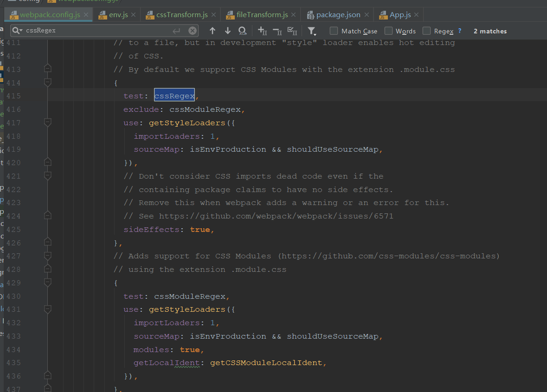The height and width of the screenshot is (392, 547).
Task: Collapse the object block at line 429
Action: pos(48,282)
